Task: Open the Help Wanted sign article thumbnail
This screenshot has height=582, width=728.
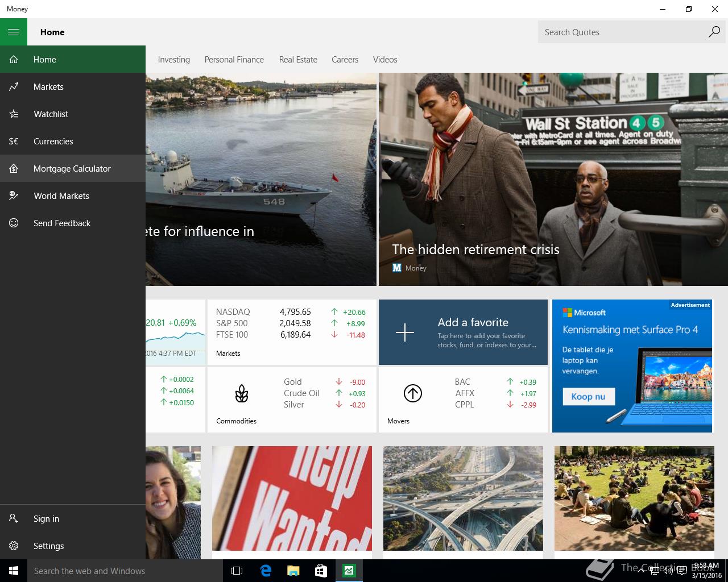Action: tap(292, 498)
